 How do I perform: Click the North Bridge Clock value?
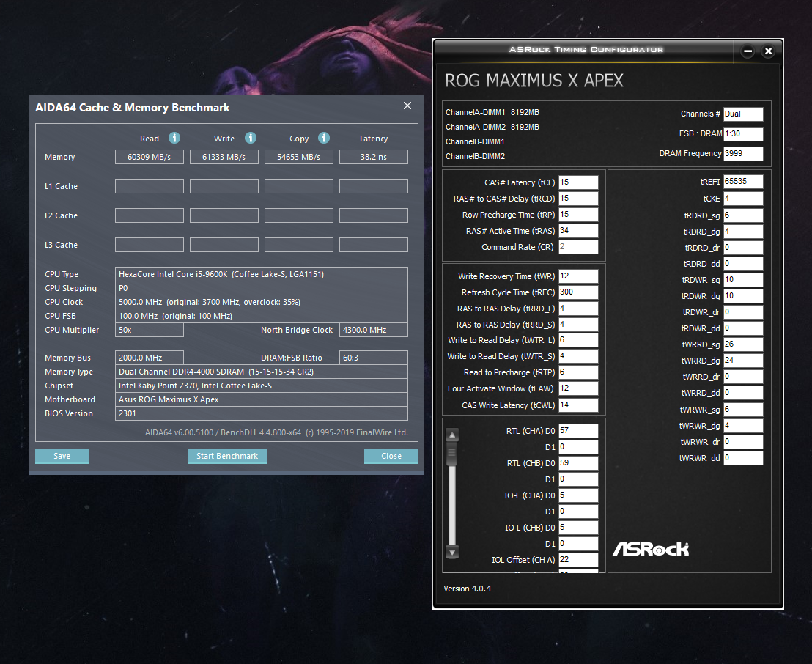[373, 330]
